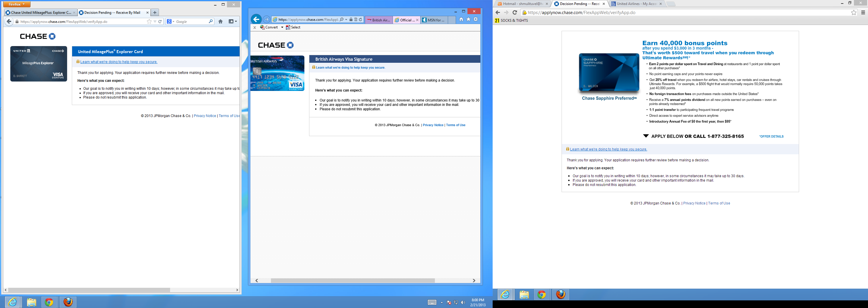Reload the page in Chrome
The height and width of the screenshot is (308, 868).
tap(515, 13)
